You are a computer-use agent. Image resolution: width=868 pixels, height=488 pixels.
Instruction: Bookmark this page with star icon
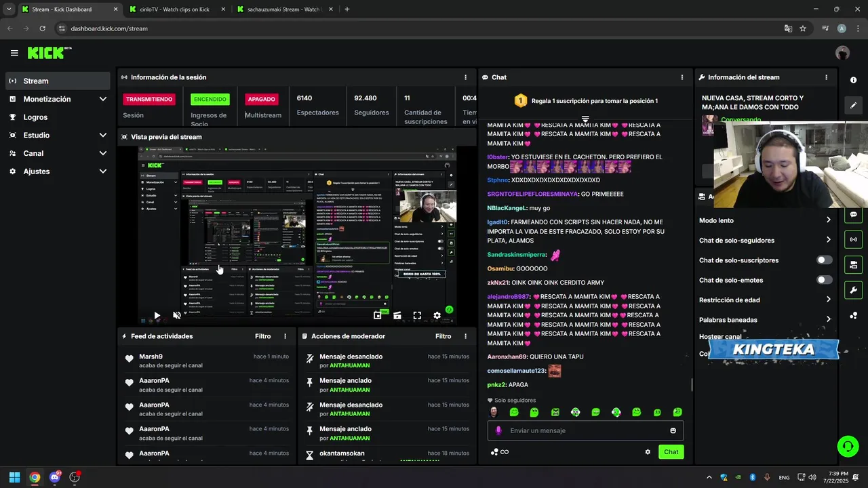click(x=803, y=28)
